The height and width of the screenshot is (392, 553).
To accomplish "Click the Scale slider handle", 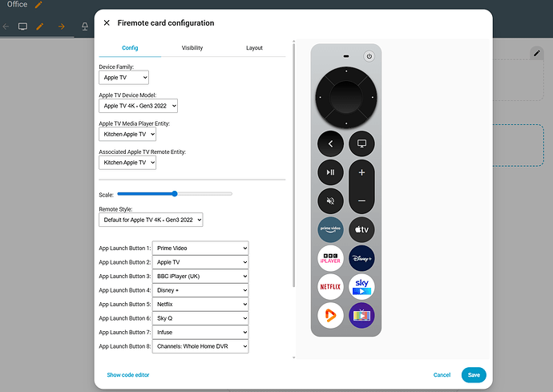I will click(x=175, y=194).
